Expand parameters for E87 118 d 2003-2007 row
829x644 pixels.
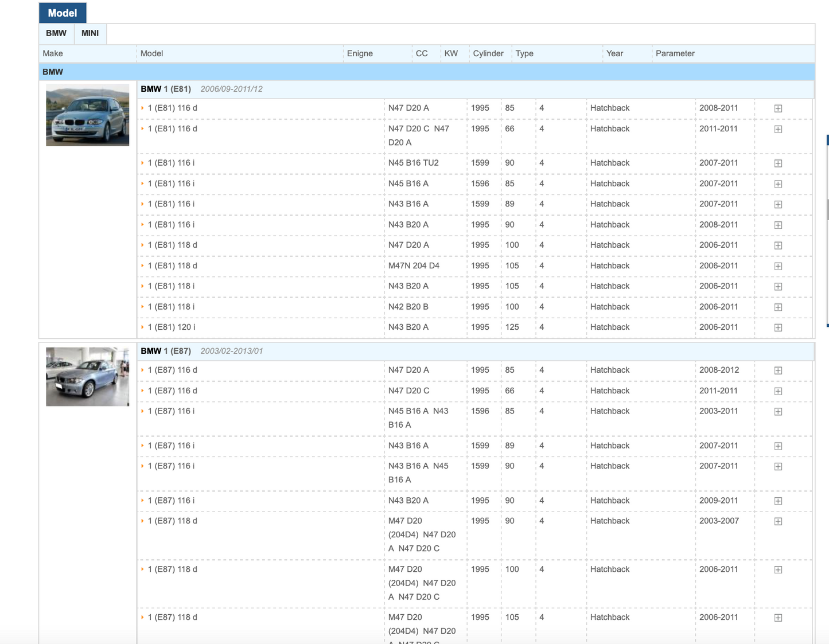pyautogui.click(x=778, y=521)
